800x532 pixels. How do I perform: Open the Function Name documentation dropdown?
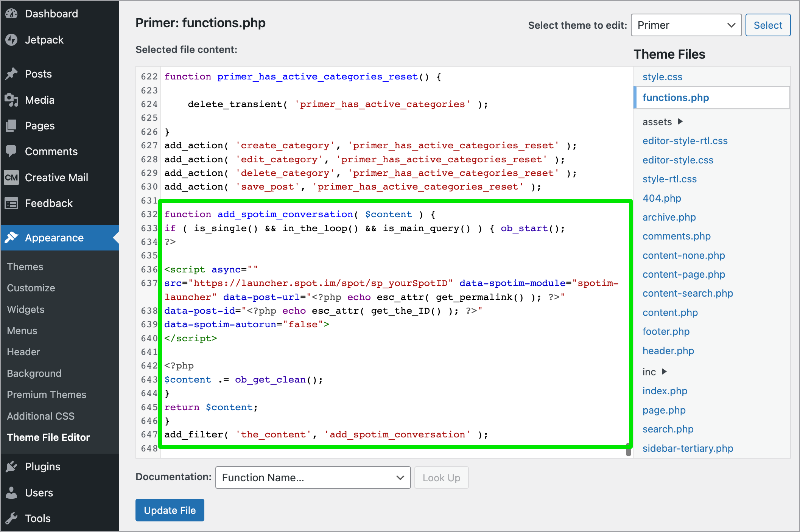point(313,478)
